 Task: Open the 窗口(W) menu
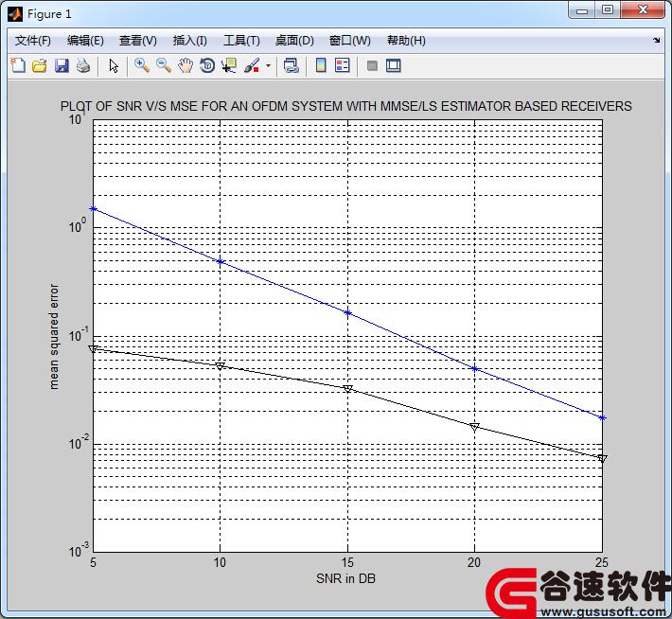click(349, 41)
